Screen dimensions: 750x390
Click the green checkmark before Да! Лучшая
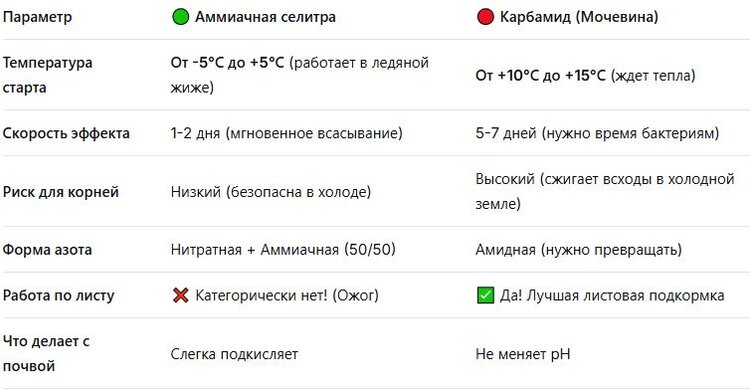[x=485, y=295]
